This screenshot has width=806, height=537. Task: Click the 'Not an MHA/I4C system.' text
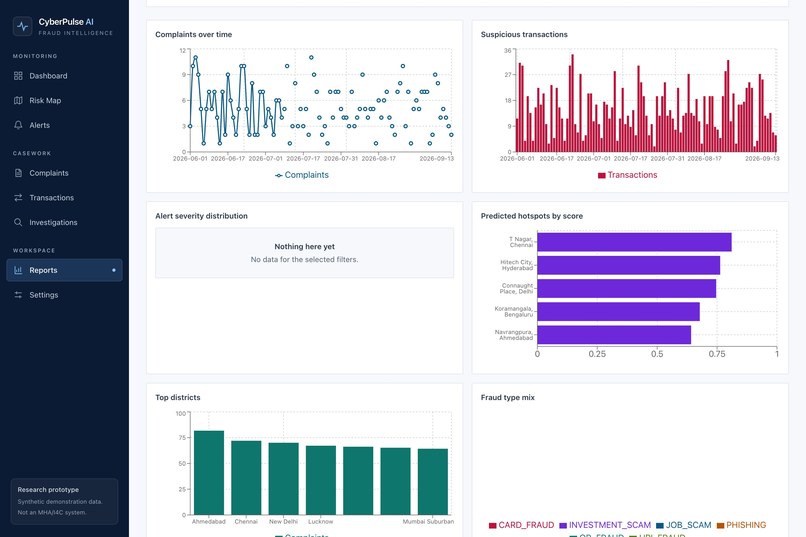pyautogui.click(x=52, y=512)
